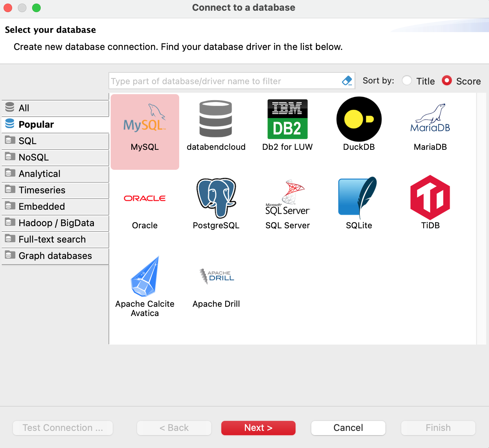Pick the DuckDB driver icon

pos(359,119)
